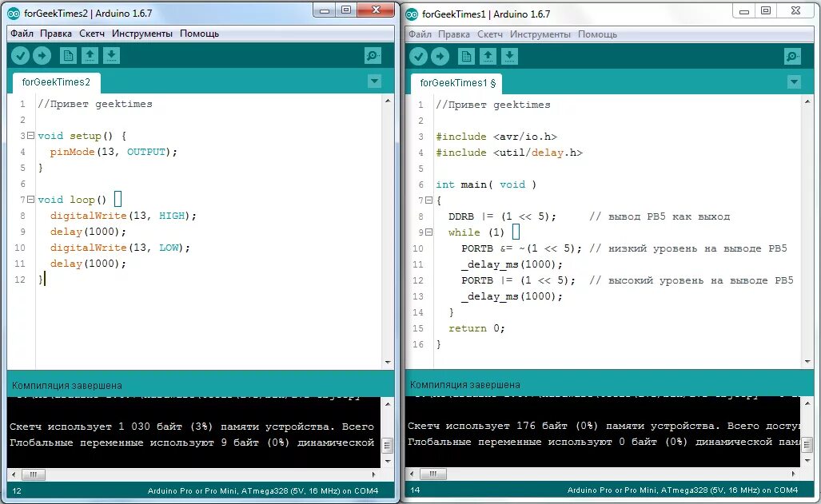Screen dimensions: 821x504
Task: Click console vertical scrollbar thumb in forGeekTimes2
Action: [x=388, y=446]
